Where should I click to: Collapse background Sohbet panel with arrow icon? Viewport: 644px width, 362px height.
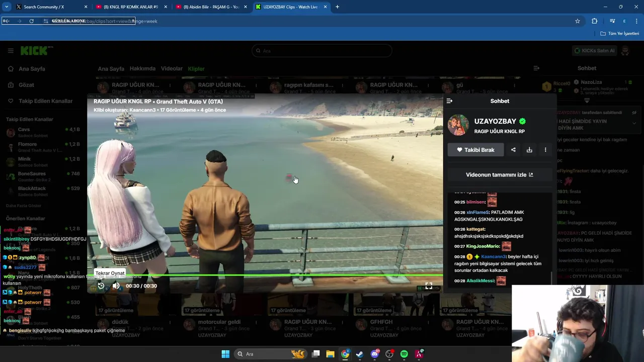click(x=536, y=68)
